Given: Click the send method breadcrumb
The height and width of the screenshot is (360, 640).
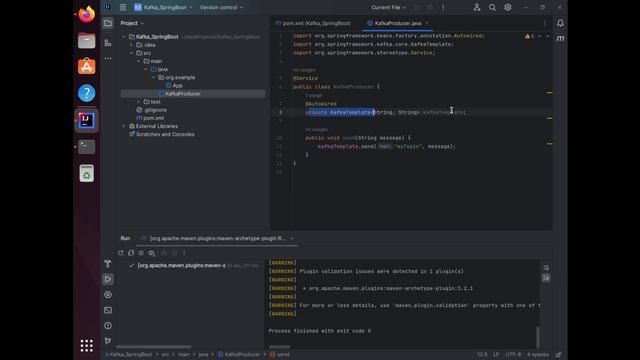Looking at the screenshot, I should click(280, 355).
